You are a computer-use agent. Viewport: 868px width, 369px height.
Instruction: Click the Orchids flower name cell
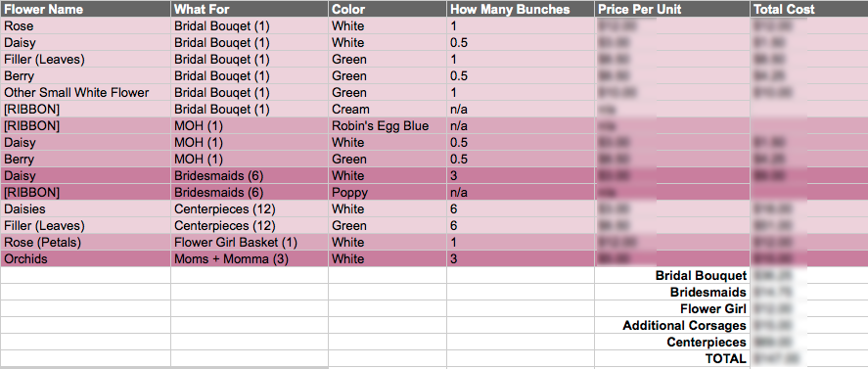pyautogui.click(x=85, y=258)
